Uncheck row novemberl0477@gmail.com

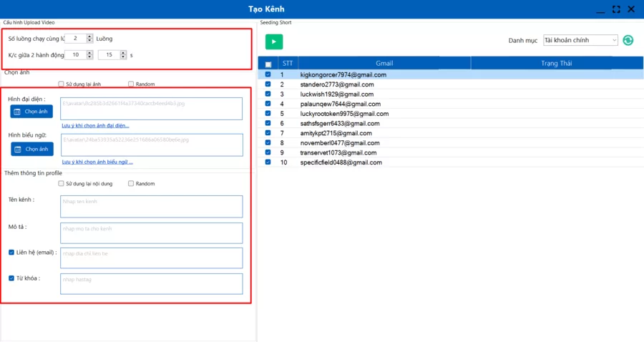268,142
